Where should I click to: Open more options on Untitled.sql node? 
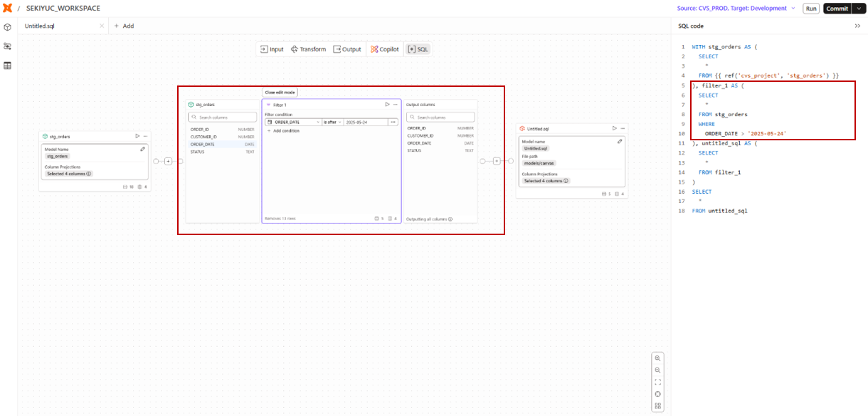pos(622,128)
